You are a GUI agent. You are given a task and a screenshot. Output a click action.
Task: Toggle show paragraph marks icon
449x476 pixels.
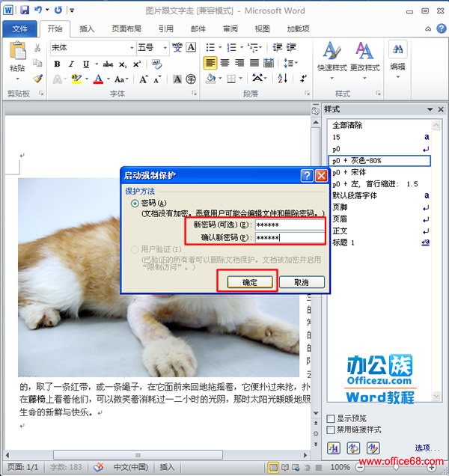coord(303,79)
